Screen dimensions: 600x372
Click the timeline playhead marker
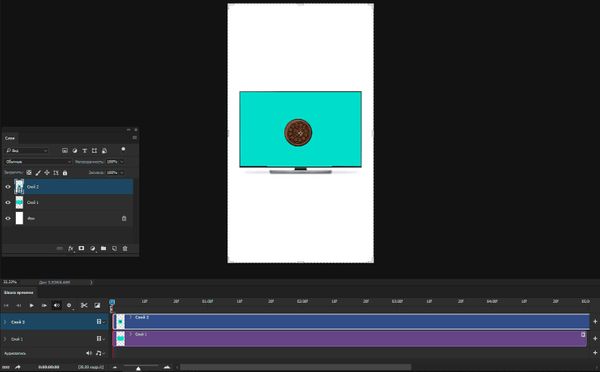pos(112,302)
